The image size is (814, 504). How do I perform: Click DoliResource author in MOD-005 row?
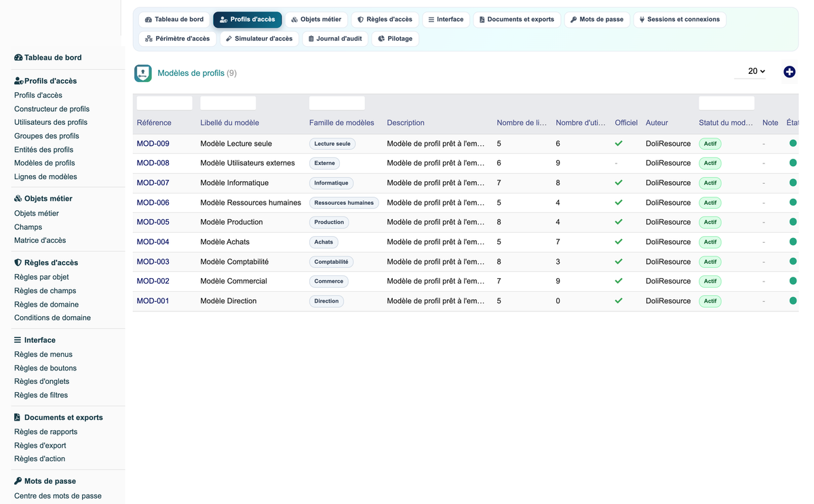tap(668, 222)
